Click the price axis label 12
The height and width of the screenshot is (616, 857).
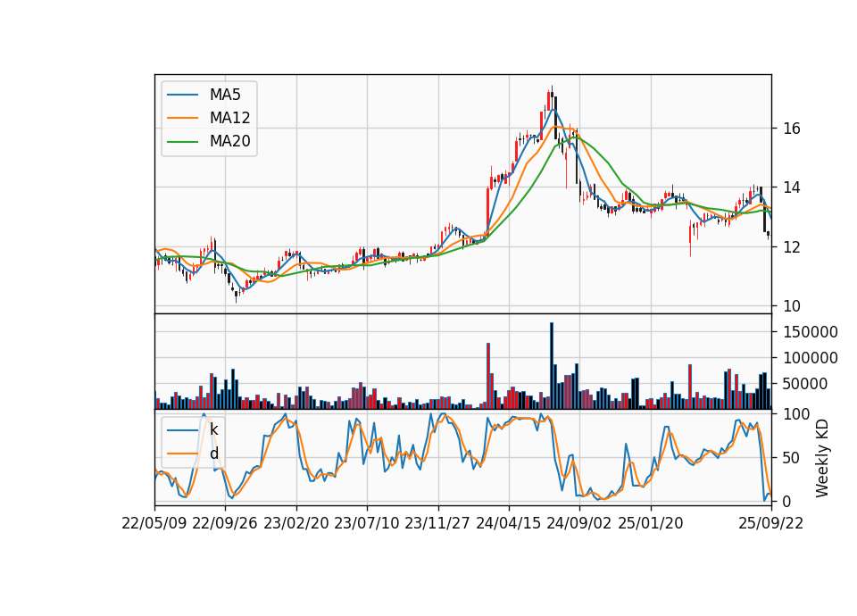click(792, 247)
